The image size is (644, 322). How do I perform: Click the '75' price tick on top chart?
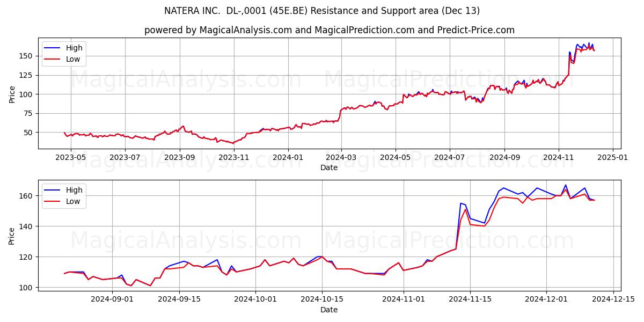click(29, 113)
